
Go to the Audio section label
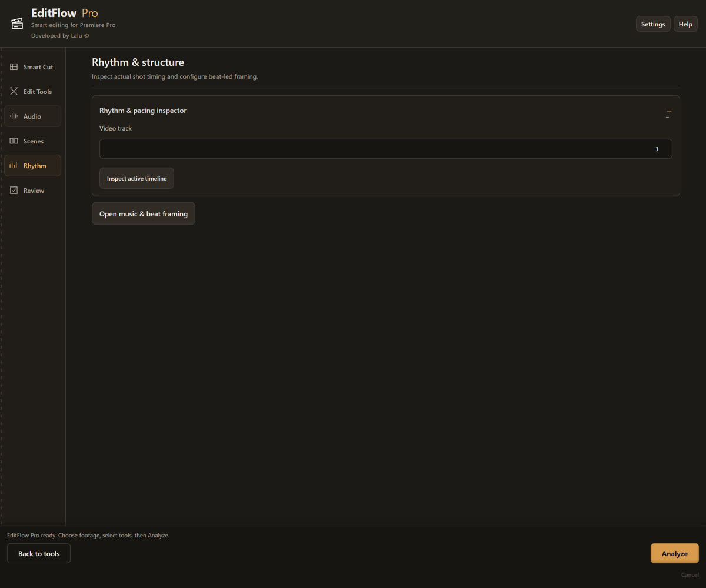pyautogui.click(x=32, y=116)
